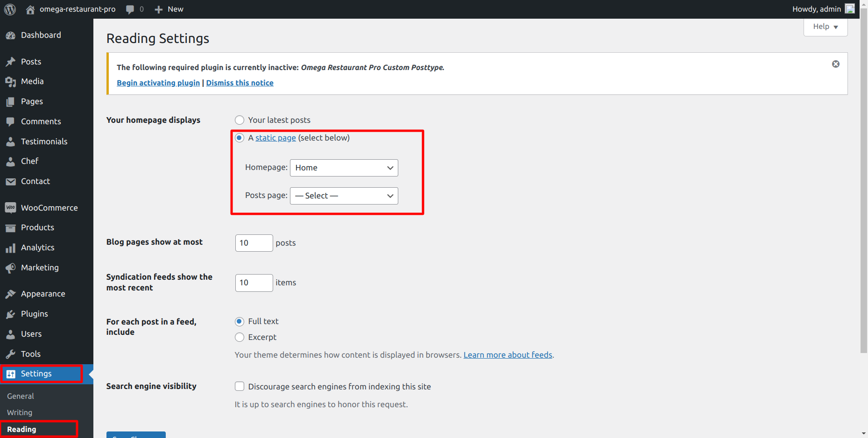
Task: Open the comments bubble icon in admin bar
Action: [130, 9]
